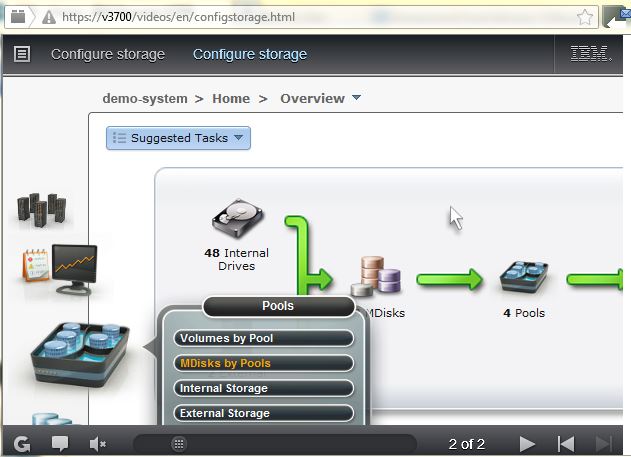Open the Monitoring calendar and chart icon
Image resolution: width=631 pixels, height=457 pixels.
(60, 268)
